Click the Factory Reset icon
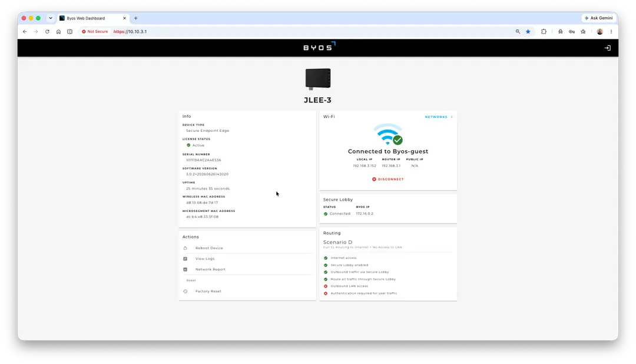This screenshot has height=364, width=636. click(x=185, y=291)
